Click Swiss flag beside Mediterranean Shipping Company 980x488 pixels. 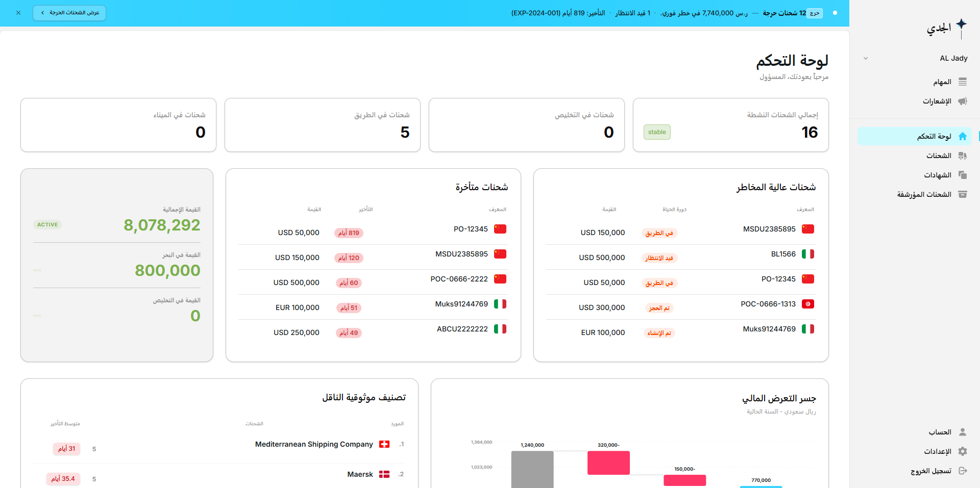[384, 444]
